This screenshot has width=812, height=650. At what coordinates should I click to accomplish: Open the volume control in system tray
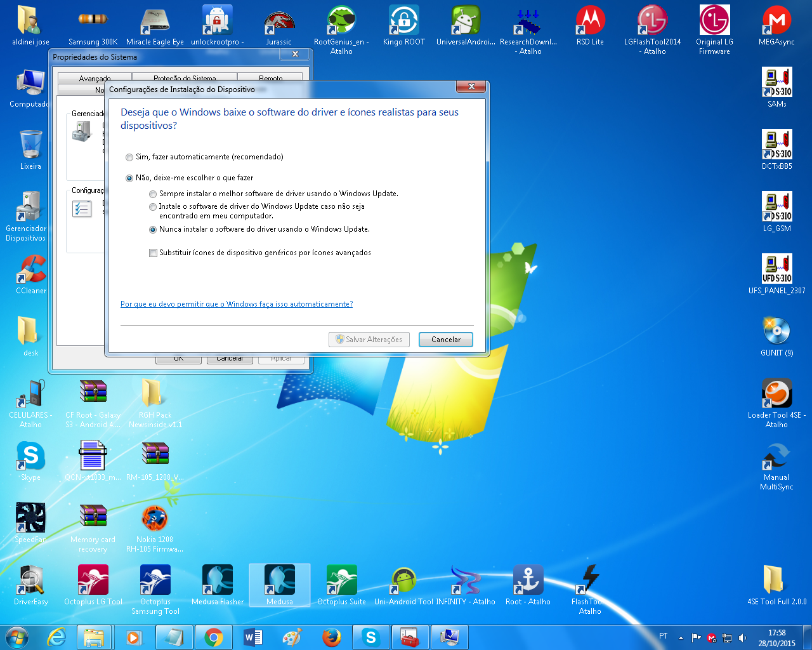(x=742, y=638)
